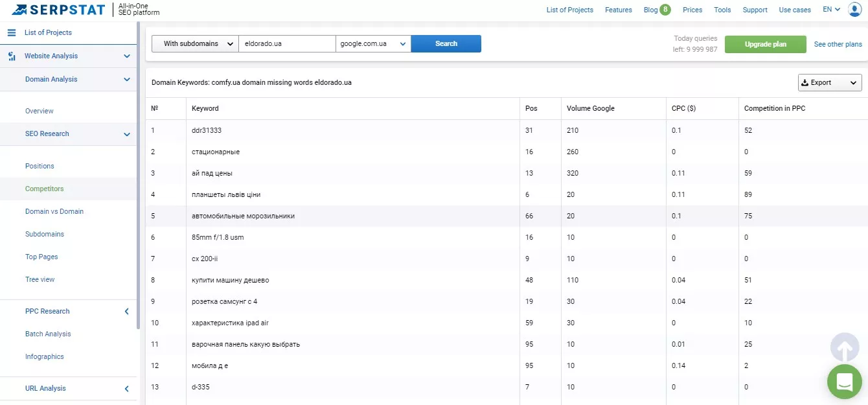Screen dimensions: 868x405
Task: Open Tree view in the sidebar
Action: (40, 279)
